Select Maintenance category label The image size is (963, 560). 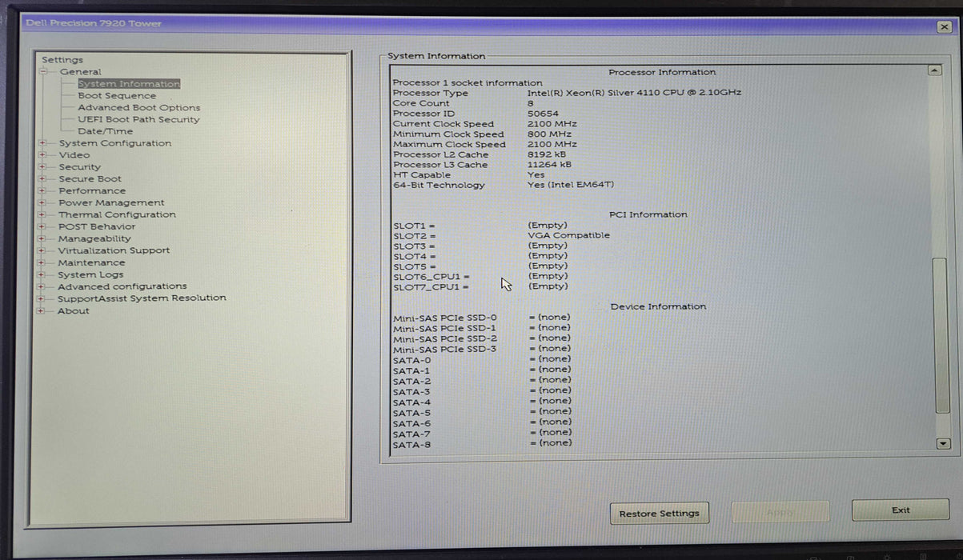click(x=91, y=263)
